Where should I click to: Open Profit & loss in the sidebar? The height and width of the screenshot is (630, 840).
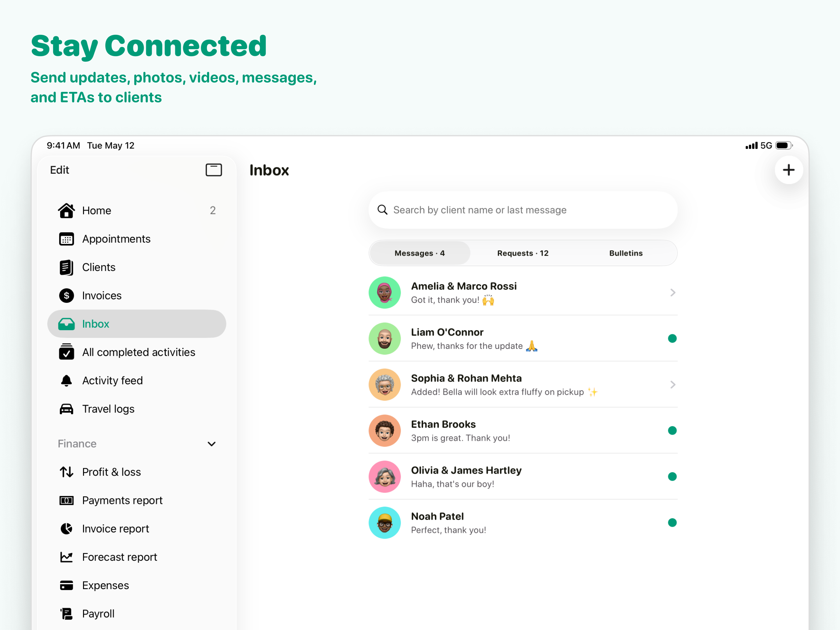[x=137, y=472]
